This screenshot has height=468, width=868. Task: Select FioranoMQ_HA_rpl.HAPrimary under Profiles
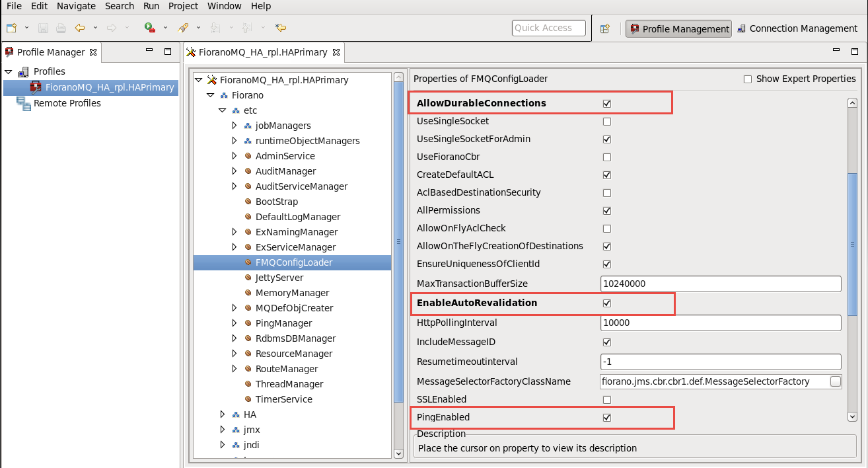pos(109,87)
